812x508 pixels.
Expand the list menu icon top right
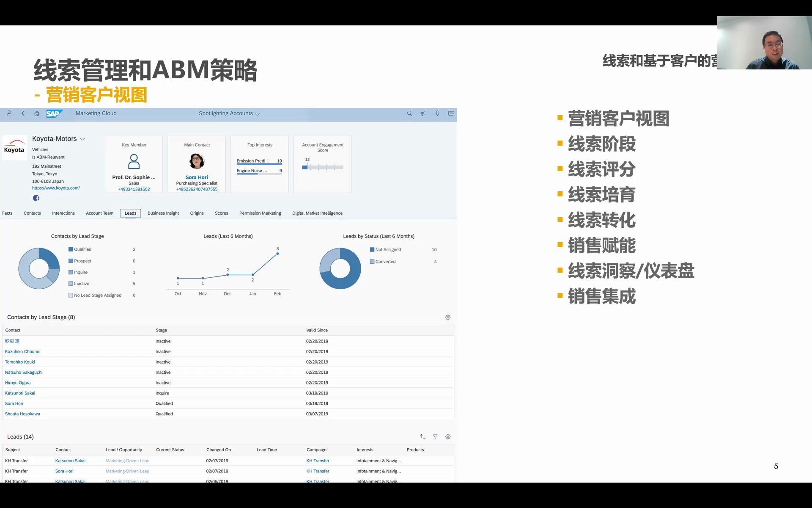point(451,113)
